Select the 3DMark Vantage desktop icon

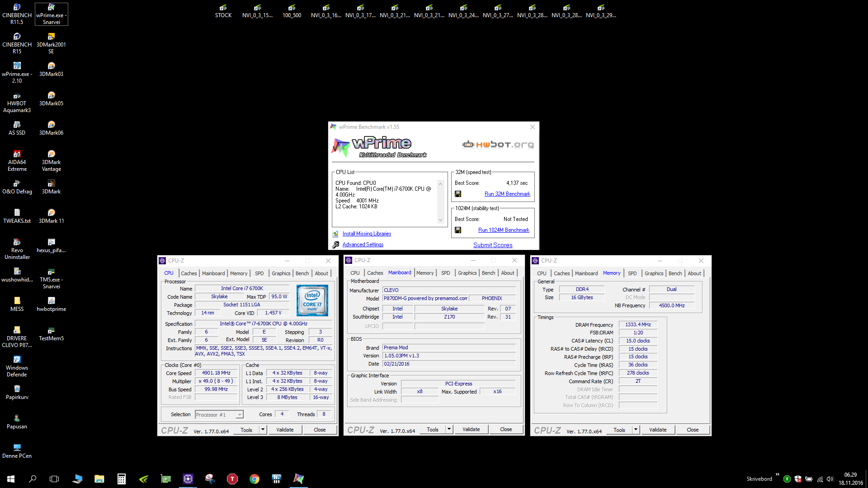point(51,161)
